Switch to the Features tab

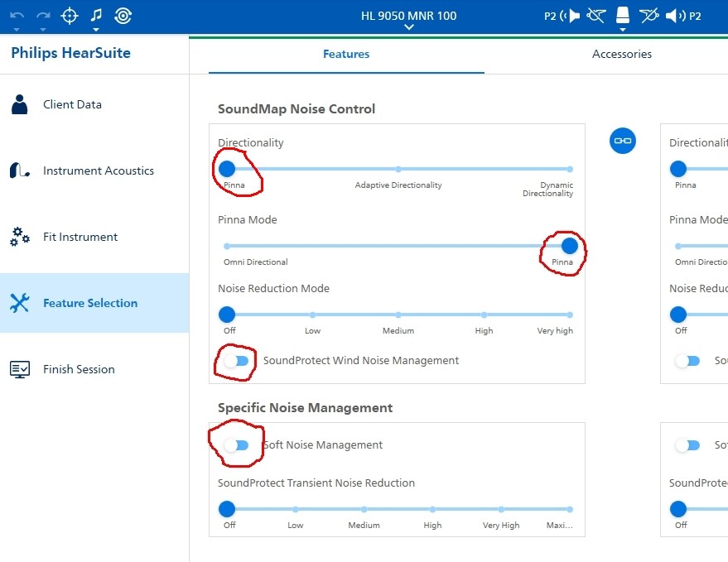click(x=346, y=55)
